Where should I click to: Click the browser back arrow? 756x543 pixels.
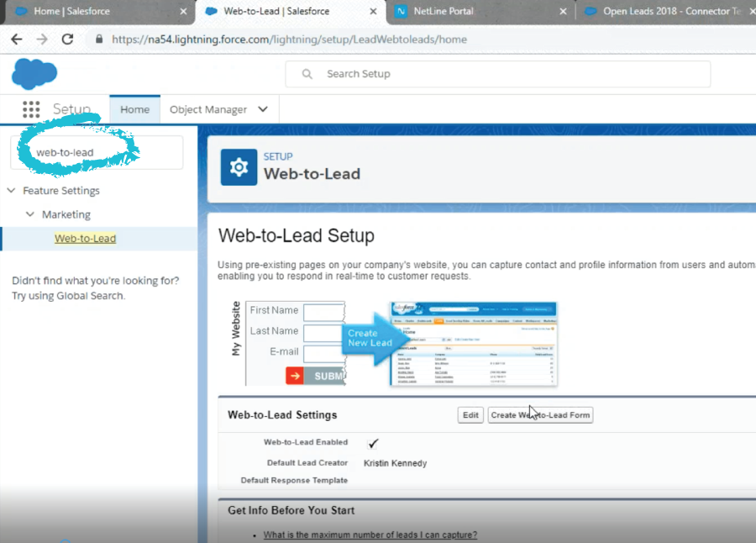(x=17, y=40)
